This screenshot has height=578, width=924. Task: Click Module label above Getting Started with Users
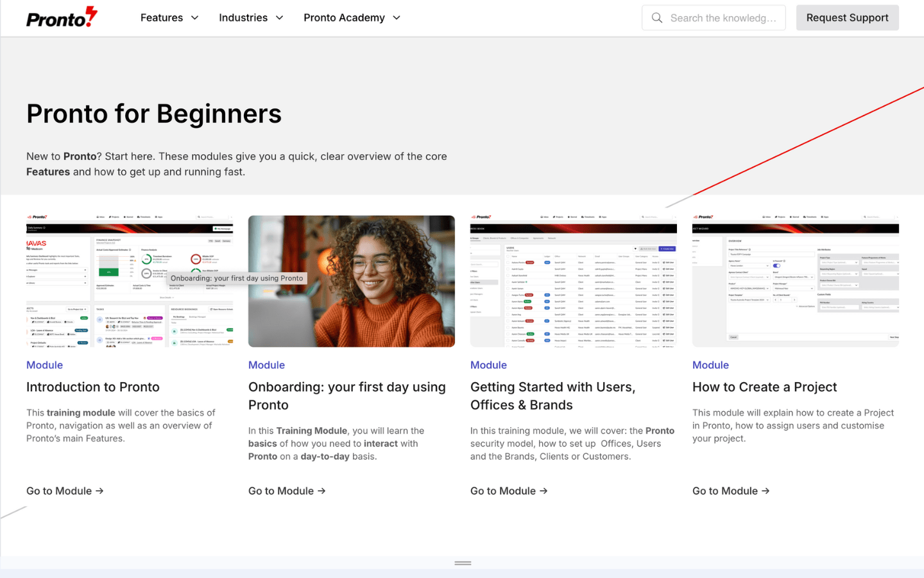(x=488, y=365)
